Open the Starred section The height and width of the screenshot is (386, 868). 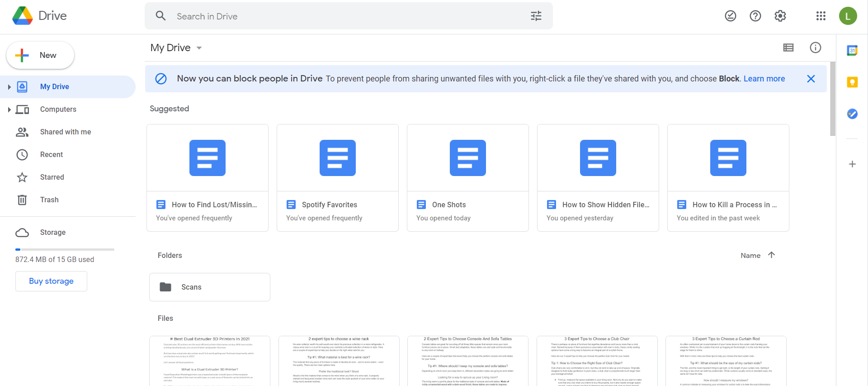pyautogui.click(x=52, y=177)
